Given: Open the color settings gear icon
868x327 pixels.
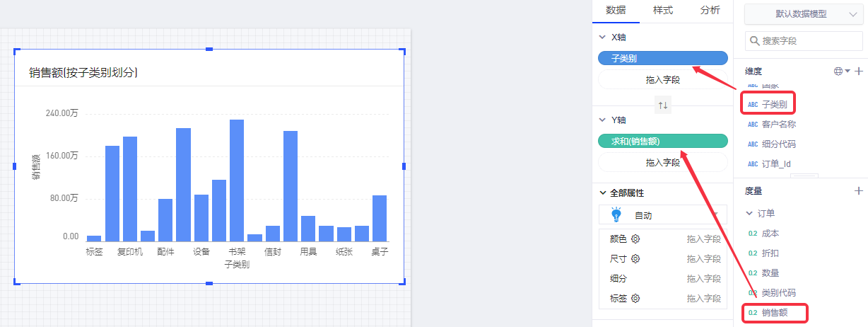Looking at the screenshot, I should pos(635,239).
